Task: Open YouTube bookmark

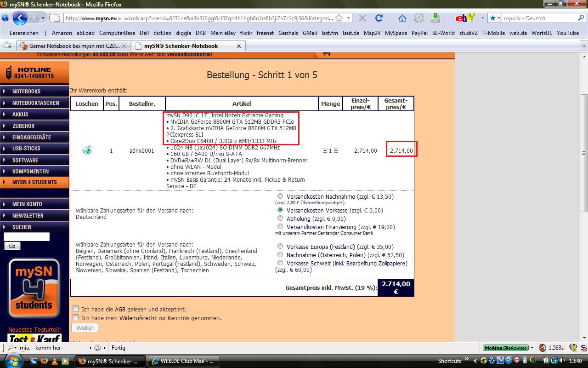Action: coord(568,33)
